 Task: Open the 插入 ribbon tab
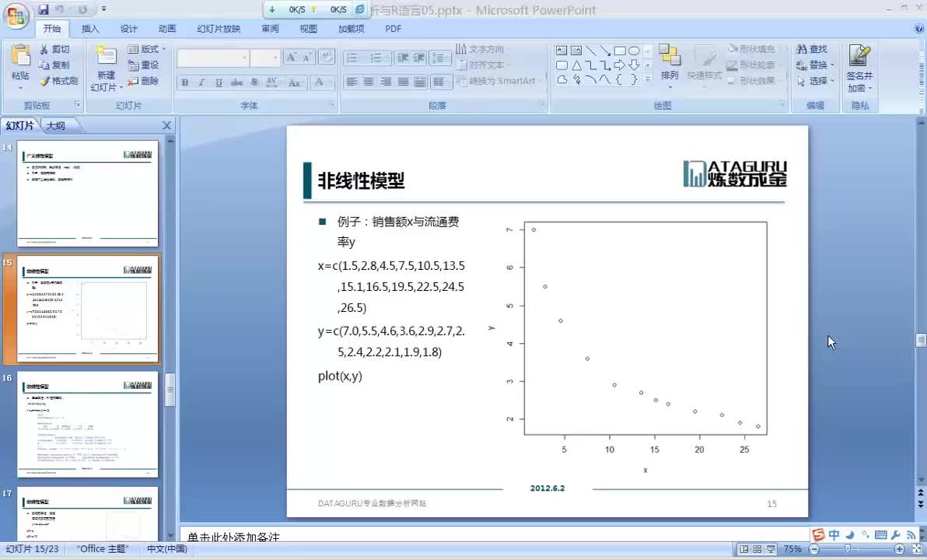pos(90,28)
